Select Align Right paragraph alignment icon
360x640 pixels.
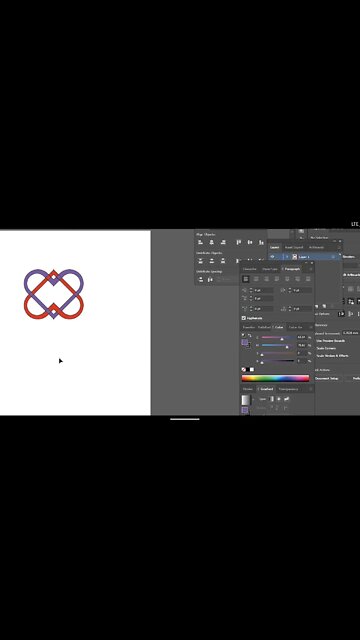click(267, 279)
